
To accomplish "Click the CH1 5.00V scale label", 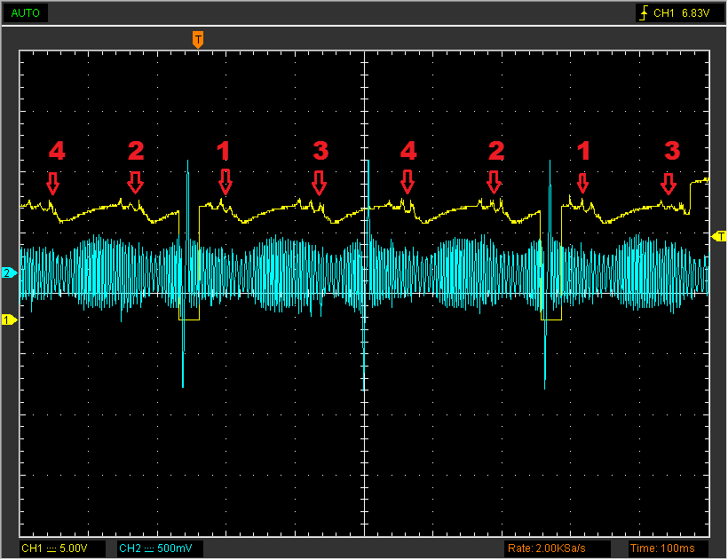I will pyautogui.click(x=62, y=548).
